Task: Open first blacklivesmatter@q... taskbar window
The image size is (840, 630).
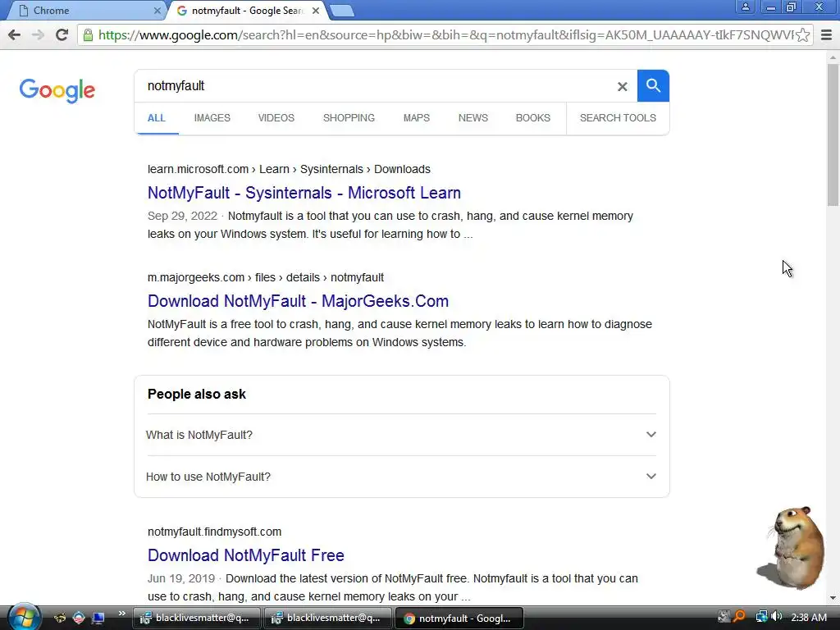Action: pos(196,619)
